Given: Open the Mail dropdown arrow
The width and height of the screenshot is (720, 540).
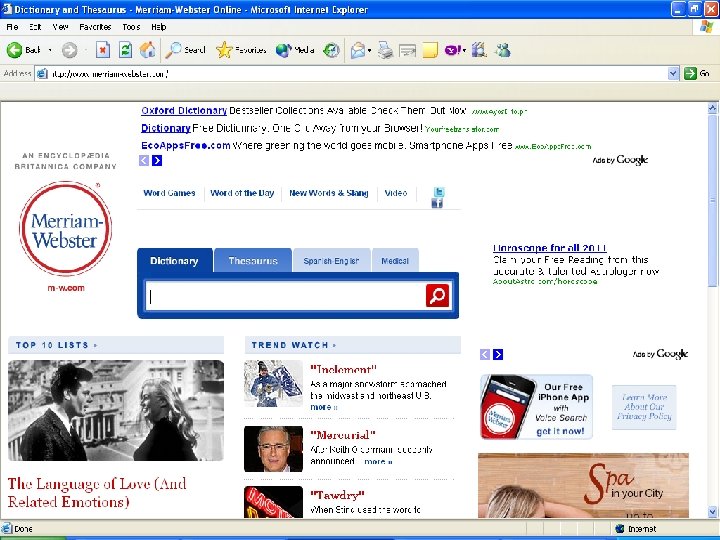Looking at the screenshot, I should point(369,51).
